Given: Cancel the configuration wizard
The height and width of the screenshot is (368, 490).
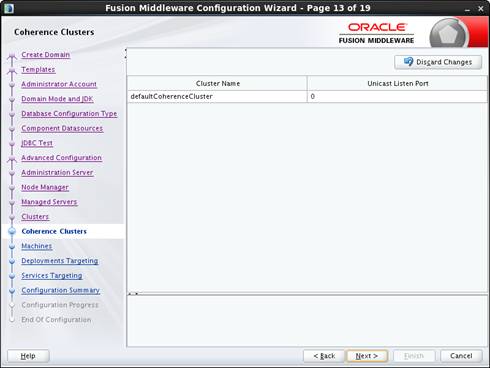Looking at the screenshot, I should pyautogui.click(x=461, y=356).
